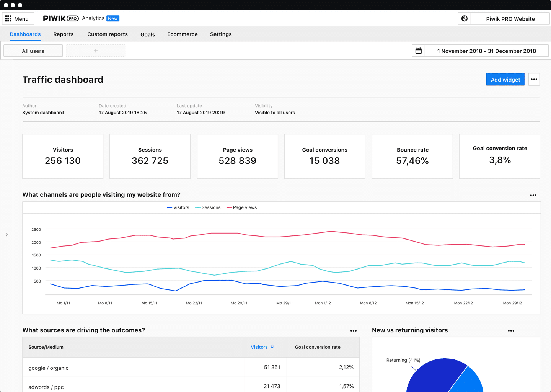This screenshot has width=551, height=392.
Task: Open the new vs returning visitors ellipsis menu
Action: (x=511, y=330)
